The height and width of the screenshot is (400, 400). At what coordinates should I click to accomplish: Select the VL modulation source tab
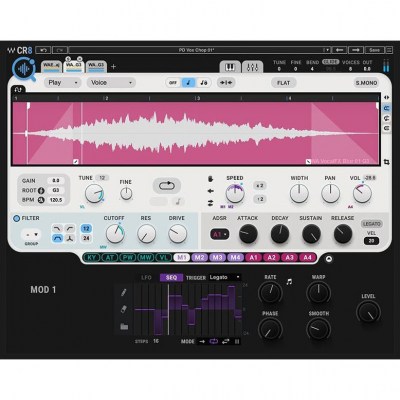click(163, 257)
